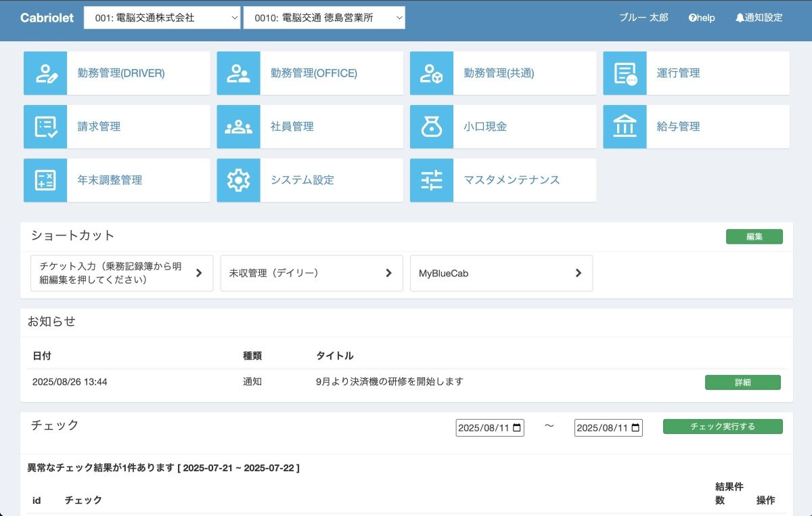Open the 未収管理（デイリー） shortcut
This screenshot has height=516, width=812.
point(311,273)
